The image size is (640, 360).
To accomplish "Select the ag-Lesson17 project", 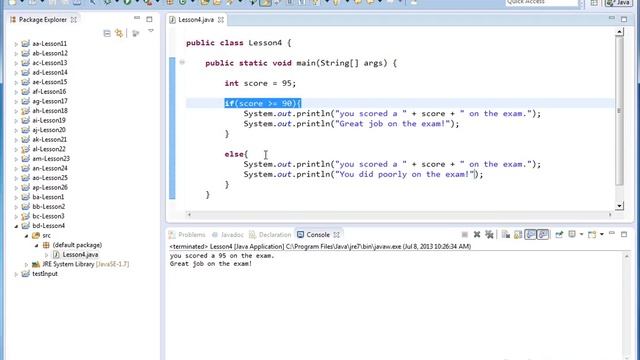I will click(x=50, y=101).
